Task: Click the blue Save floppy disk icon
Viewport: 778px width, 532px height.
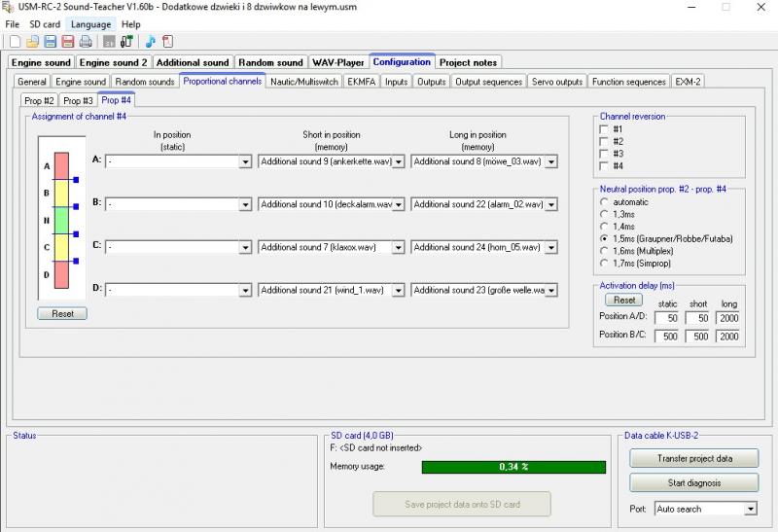Action: coord(50,41)
